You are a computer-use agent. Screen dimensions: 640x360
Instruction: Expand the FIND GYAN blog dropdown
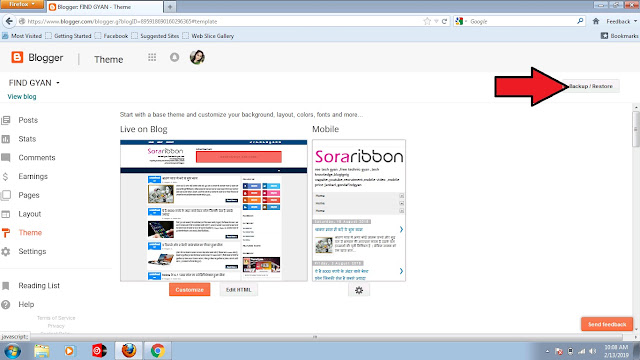(58, 83)
